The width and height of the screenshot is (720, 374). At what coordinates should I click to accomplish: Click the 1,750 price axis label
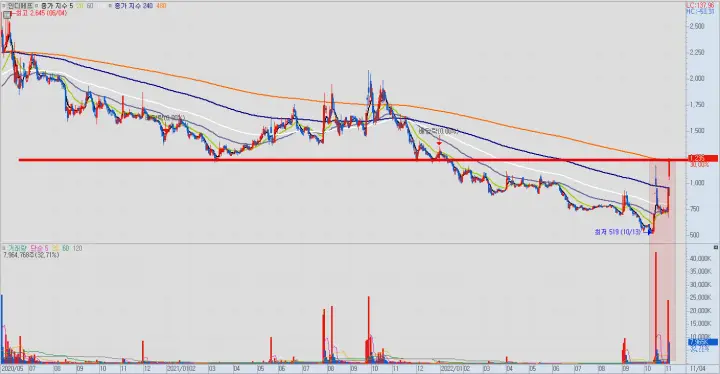click(x=697, y=105)
